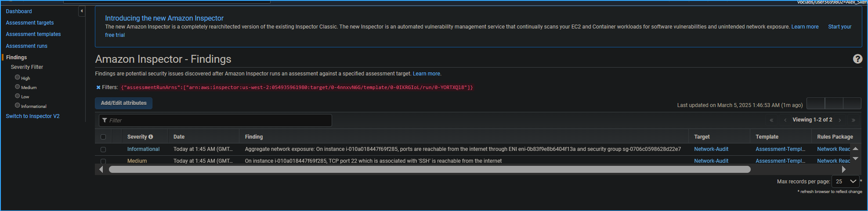Open Assessment templates in the sidebar
868x211 pixels.
(33, 34)
